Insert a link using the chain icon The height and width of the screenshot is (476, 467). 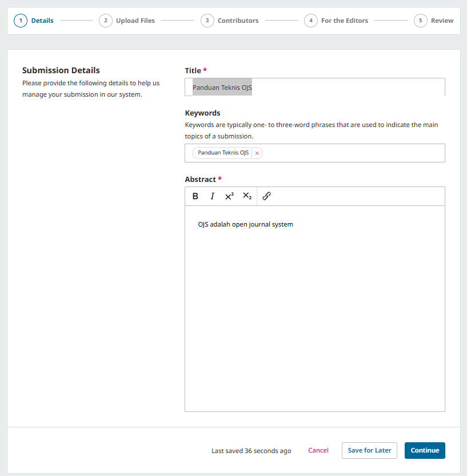coord(266,196)
